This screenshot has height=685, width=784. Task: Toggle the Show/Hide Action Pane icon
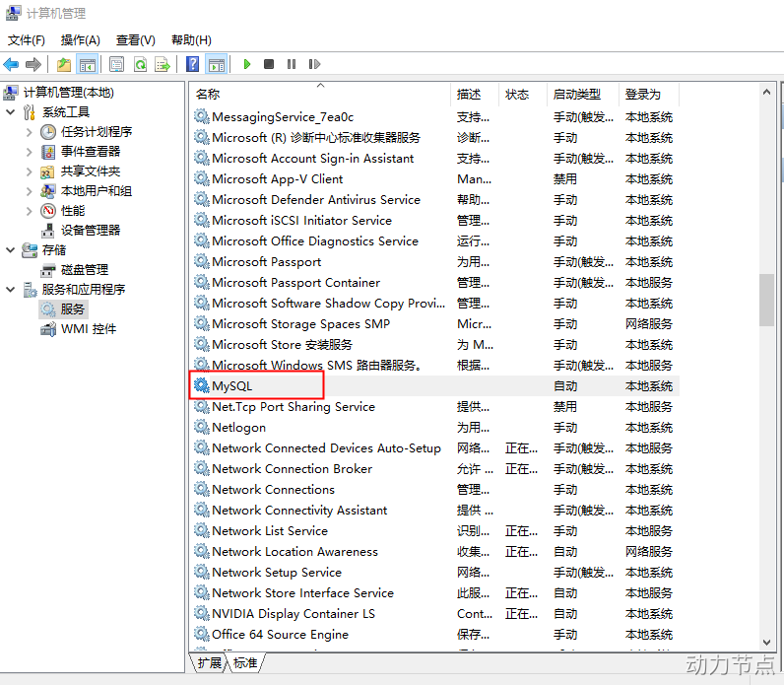coord(217,64)
